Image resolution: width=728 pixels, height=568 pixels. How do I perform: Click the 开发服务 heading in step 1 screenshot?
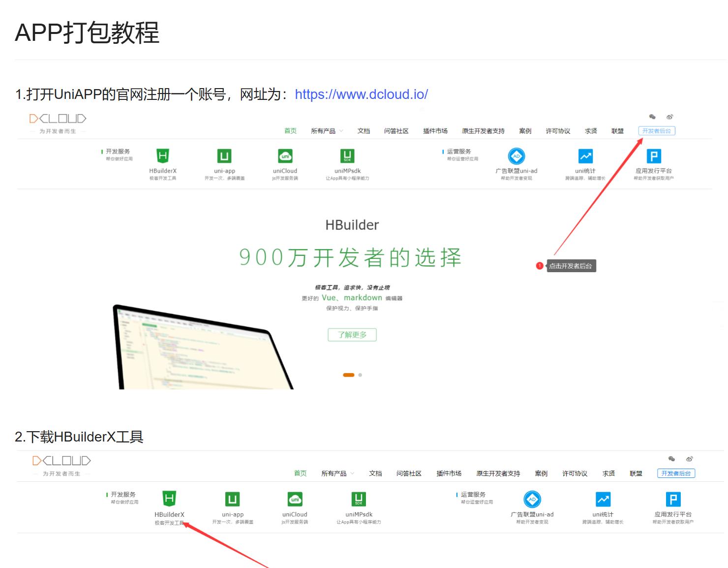coord(118,152)
